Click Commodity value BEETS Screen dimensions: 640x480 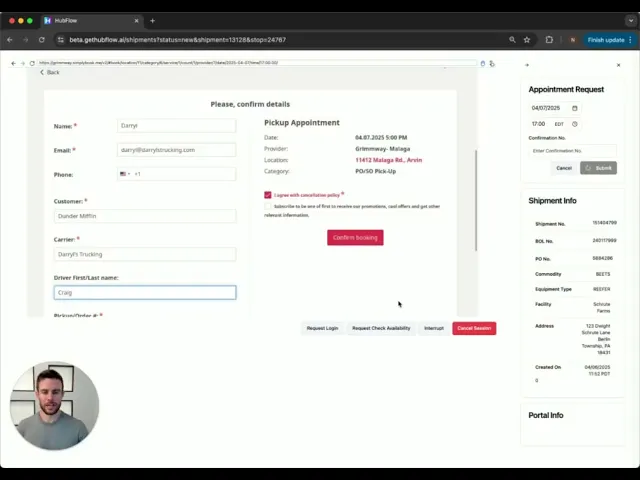coord(603,274)
